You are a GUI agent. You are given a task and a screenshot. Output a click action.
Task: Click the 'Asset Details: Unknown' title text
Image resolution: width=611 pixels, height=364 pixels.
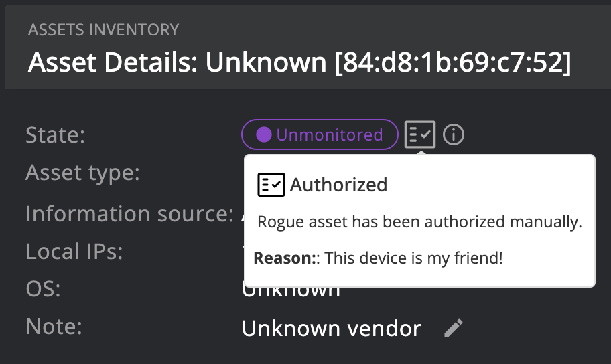click(177, 63)
